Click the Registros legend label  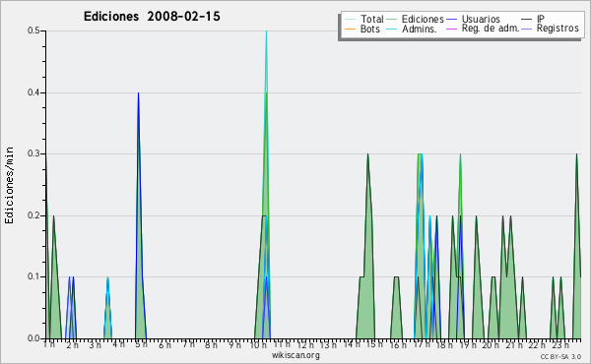[558, 29]
